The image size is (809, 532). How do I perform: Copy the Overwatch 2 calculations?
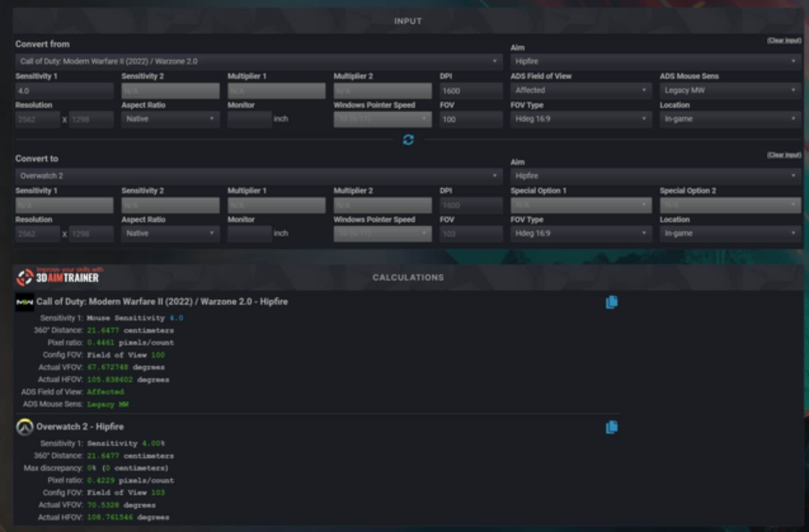click(611, 427)
